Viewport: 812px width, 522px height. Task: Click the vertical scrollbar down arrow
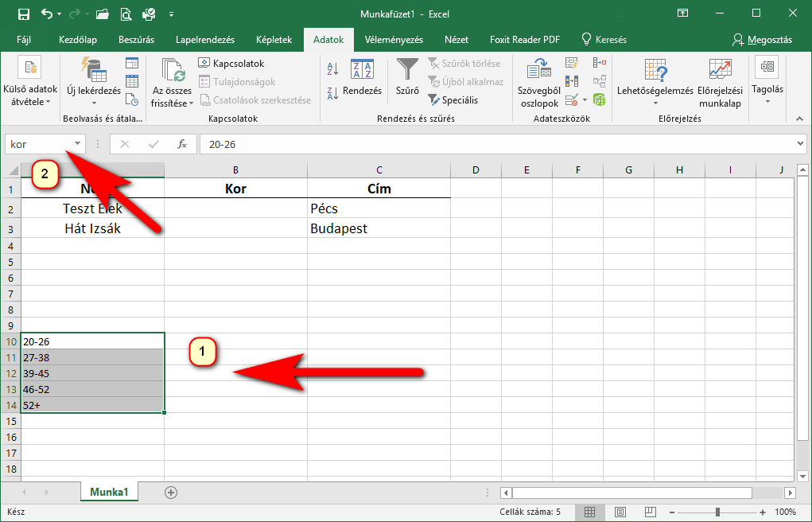pyautogui.click(x=802, y=477)
